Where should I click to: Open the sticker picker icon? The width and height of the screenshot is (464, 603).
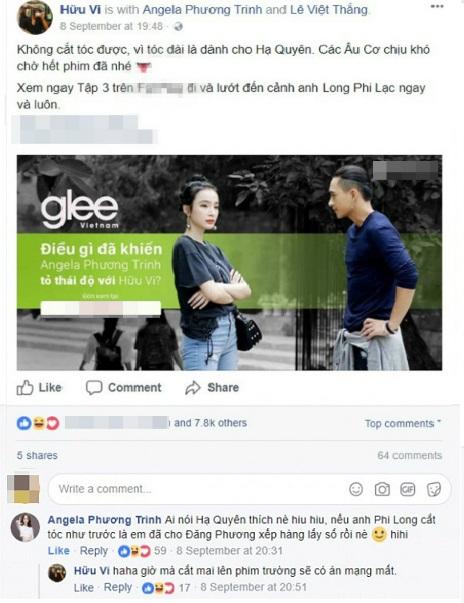pyautogui.click(x=434, y=489)
